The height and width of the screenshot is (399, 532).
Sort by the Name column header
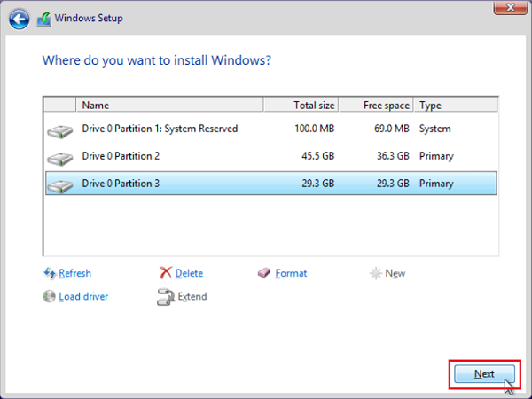(x=168, y=105)
